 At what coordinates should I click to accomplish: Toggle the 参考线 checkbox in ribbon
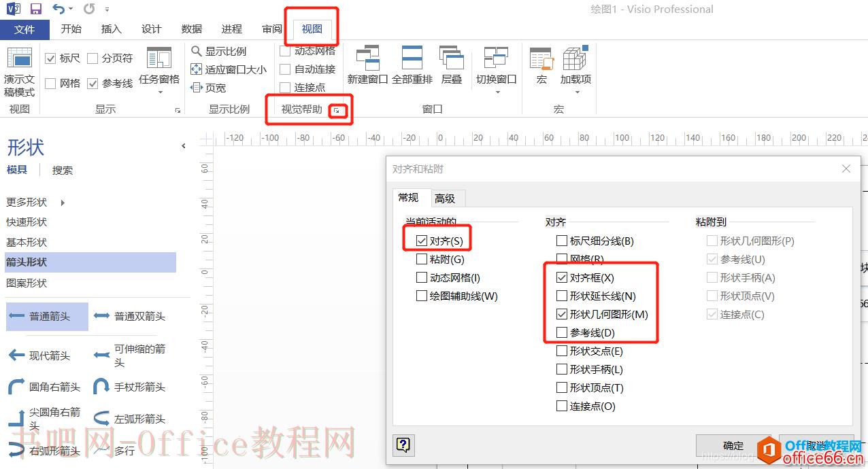93,84
